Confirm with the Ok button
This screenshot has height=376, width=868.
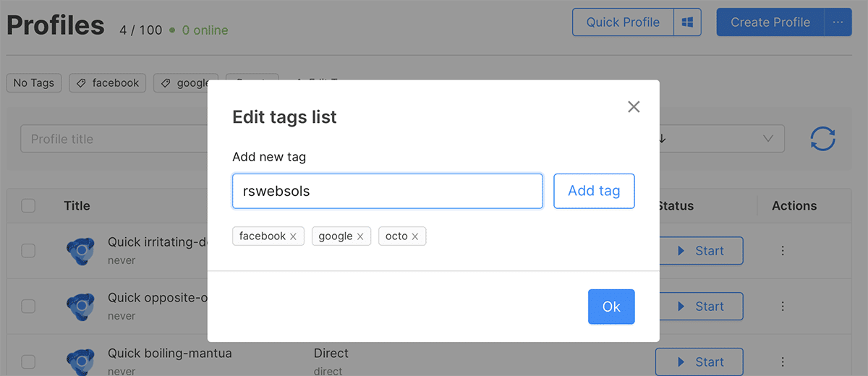611,307
